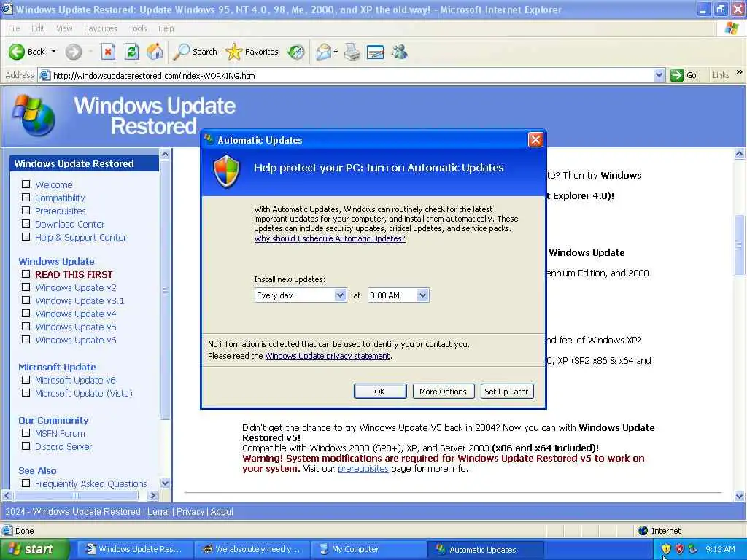747x560 pixels.
Task: Open Microsoft Update (Vista) link
Action: [84, 393]
